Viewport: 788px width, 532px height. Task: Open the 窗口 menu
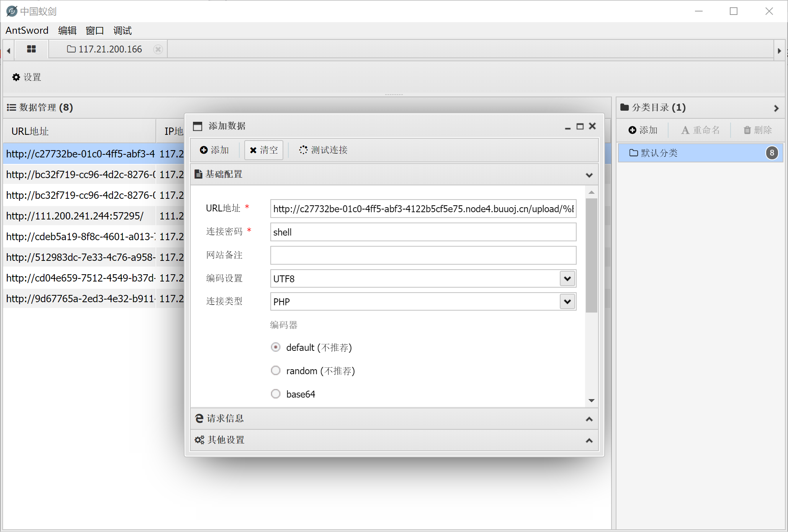95,31
